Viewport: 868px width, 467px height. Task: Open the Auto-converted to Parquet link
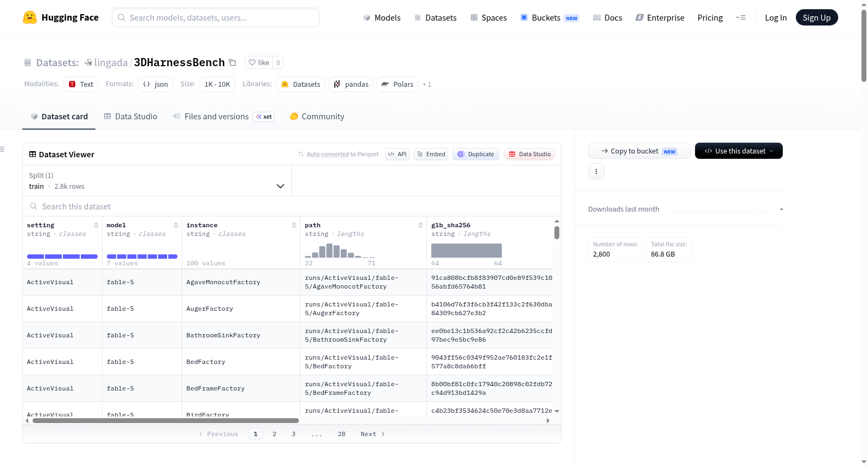point(342,154)
